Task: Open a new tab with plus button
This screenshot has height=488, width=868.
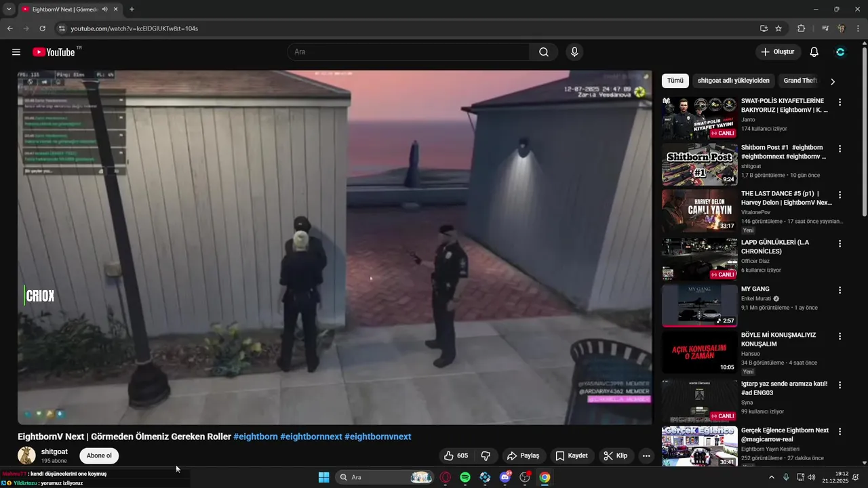Action: click(132, 9)
